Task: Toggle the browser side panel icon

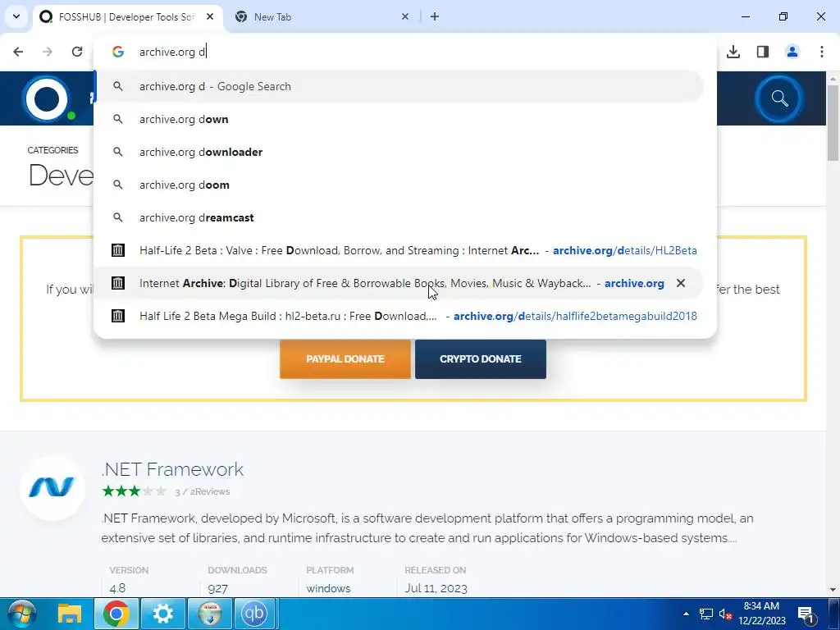Action: point(763,52)
